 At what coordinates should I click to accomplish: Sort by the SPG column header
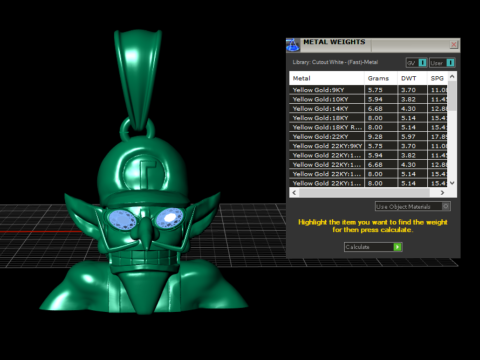point(438,78)
